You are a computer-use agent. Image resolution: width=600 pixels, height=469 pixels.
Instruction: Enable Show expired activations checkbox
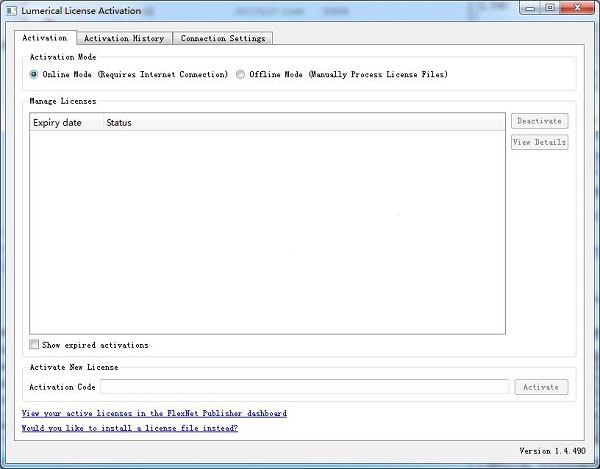click(x=34, y=345)
